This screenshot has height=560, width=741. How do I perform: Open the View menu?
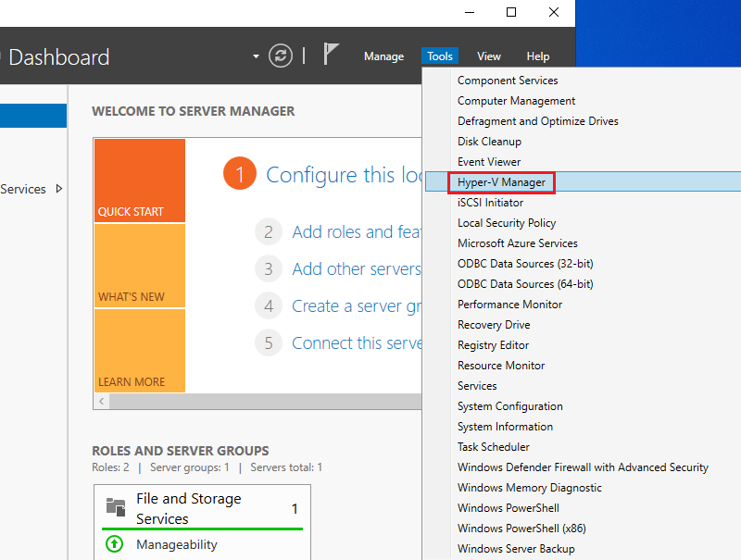(488, 56)
